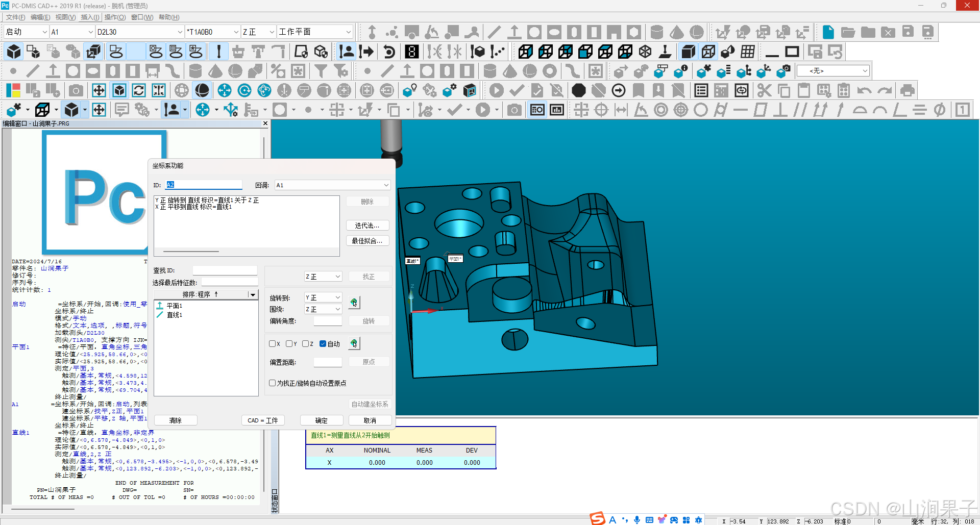Enable 为找正/旋转自动设置原点 checkbox
The width and height of the screenshot is (980, 525).
(x=273, y=383)
